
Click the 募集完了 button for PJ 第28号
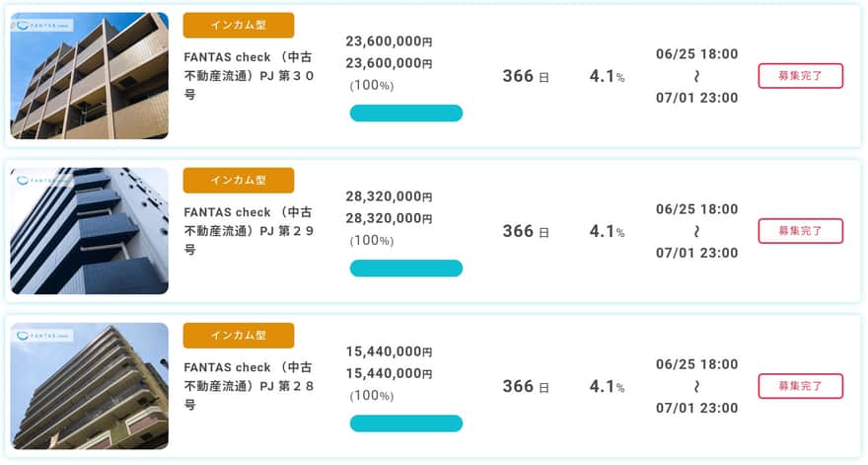coord(801,386)
